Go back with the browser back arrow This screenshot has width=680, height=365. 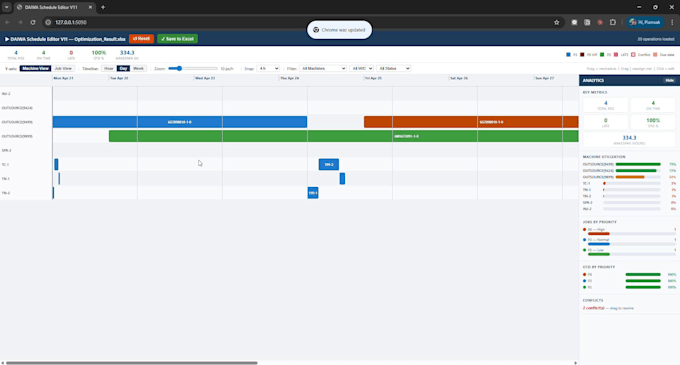click(7, 22)
